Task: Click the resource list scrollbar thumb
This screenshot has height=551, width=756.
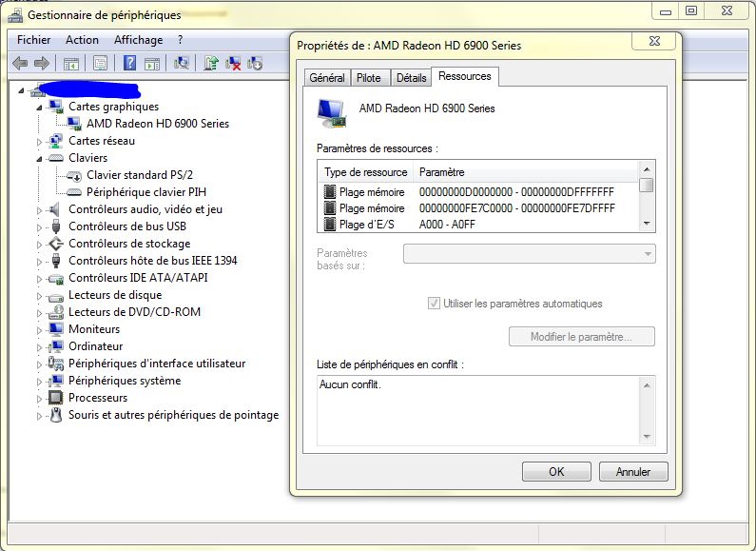Action: 647,186
